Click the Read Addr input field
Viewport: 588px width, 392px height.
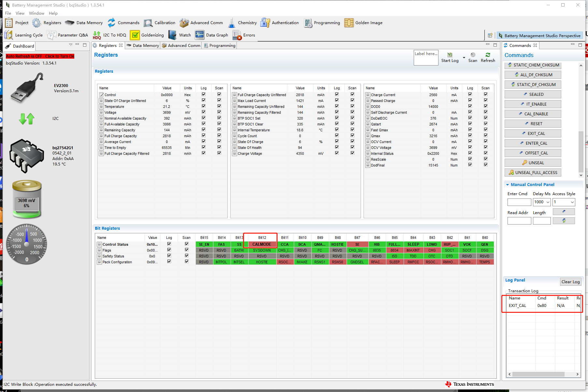click(519, 221)
